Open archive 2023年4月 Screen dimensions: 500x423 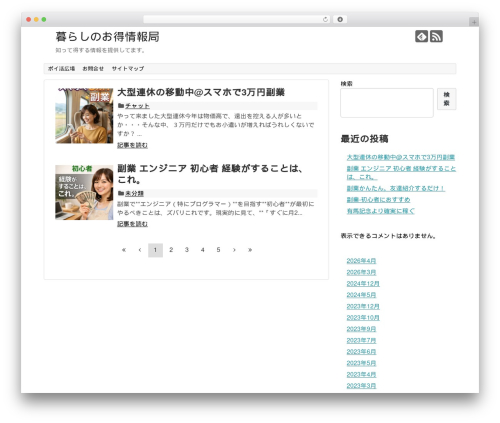[361, 374]
